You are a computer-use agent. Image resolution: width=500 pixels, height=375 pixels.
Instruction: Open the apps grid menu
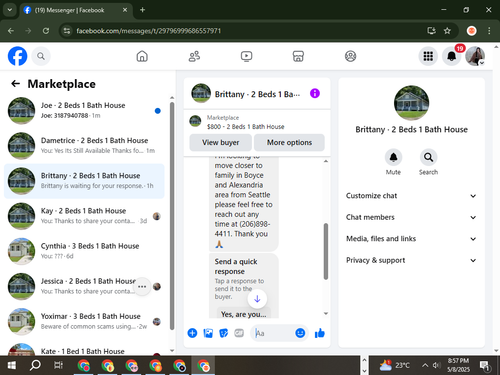coord(428,56)
